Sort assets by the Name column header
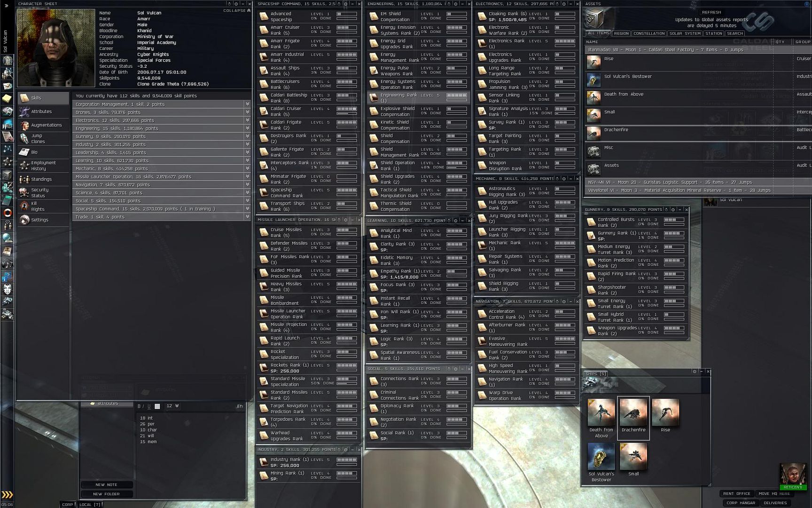The image size is (812, 508). [592, 42]
